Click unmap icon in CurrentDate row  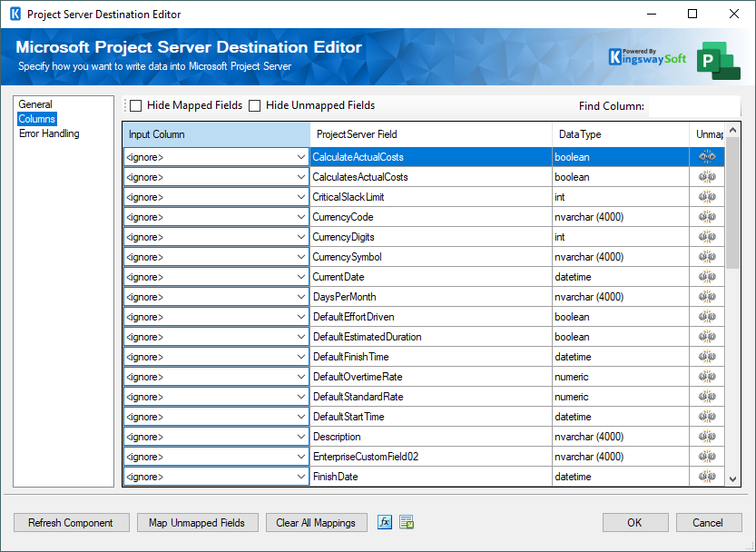click(707, 277)
